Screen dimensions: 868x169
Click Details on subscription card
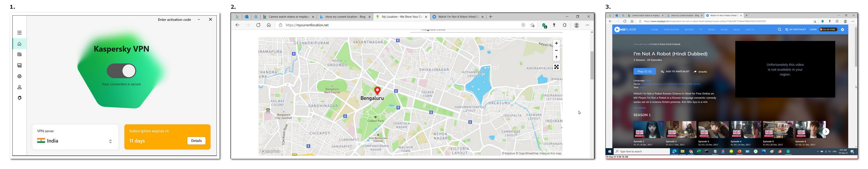(196, 141)
